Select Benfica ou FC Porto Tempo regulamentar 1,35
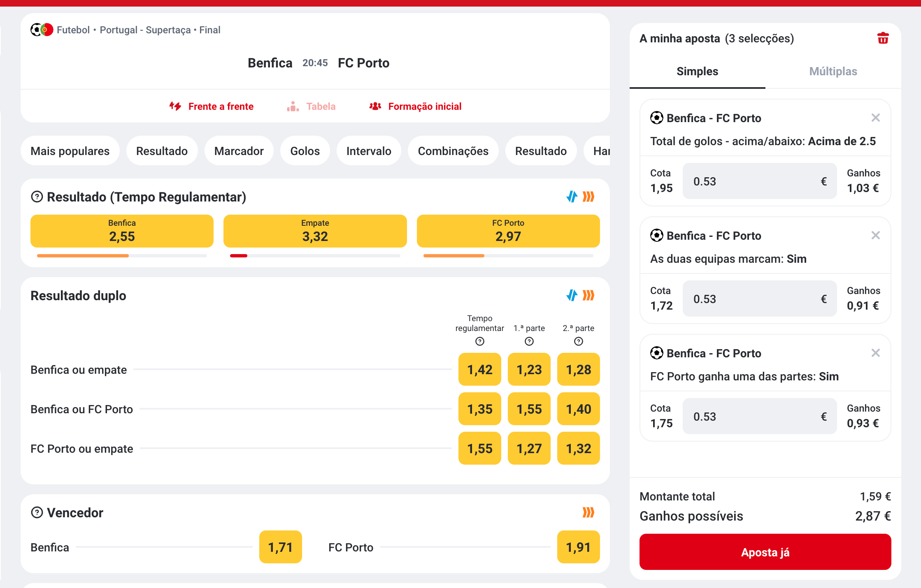The width and height of the screenshot is (921, 588). pyautogui.click(x=480, y=409)
